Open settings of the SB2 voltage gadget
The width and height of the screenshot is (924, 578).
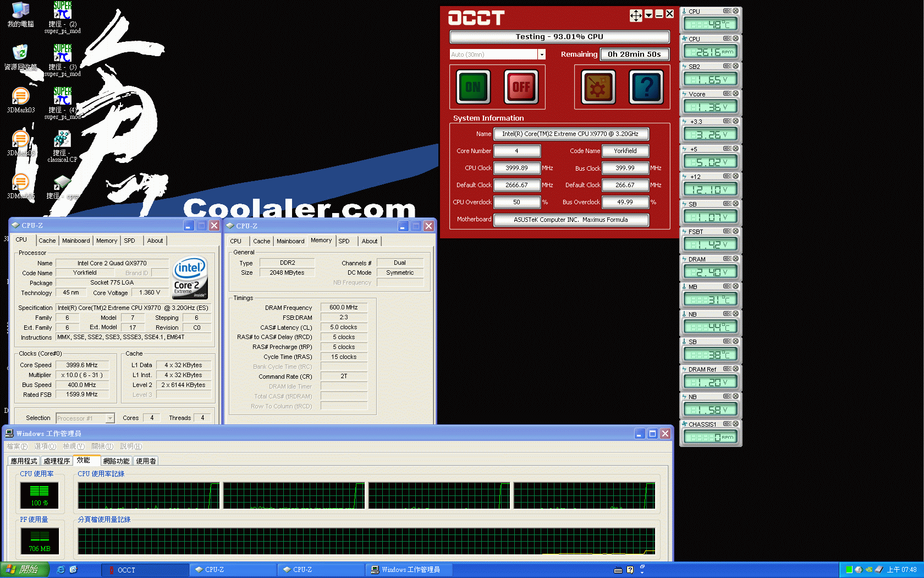[x=727, y=66]
